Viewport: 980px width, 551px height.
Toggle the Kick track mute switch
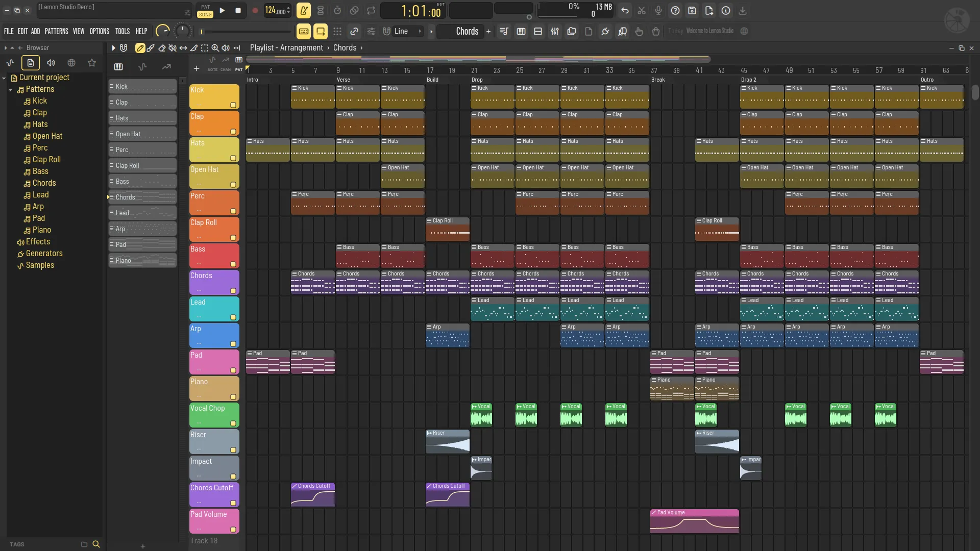coord(233,105)
